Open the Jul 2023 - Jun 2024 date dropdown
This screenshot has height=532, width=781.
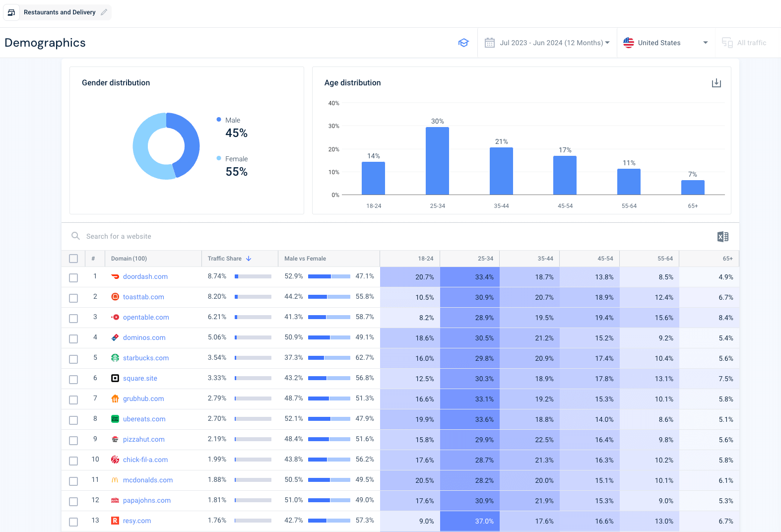[x=547, y=43]
